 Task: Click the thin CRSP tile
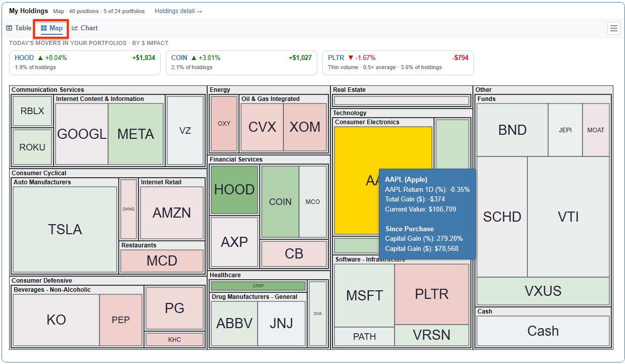258,286
